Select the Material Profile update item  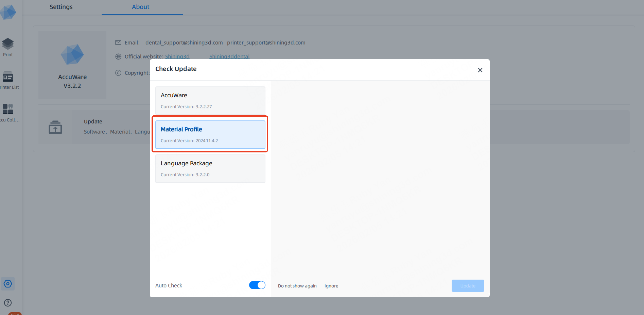(210, 135)
